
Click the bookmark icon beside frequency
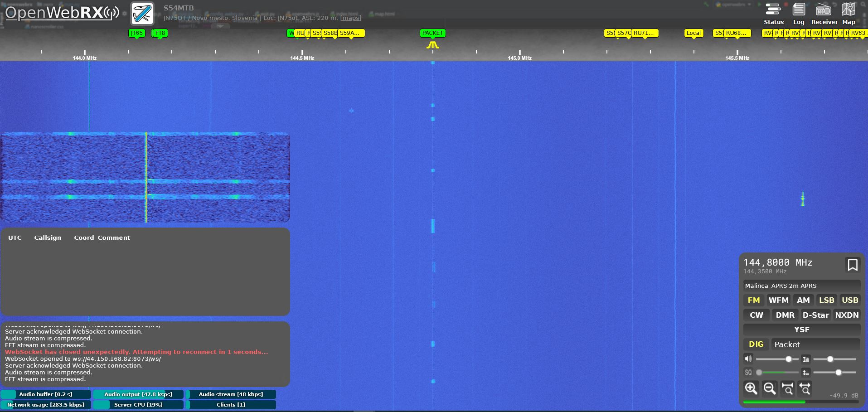[852, 265]
